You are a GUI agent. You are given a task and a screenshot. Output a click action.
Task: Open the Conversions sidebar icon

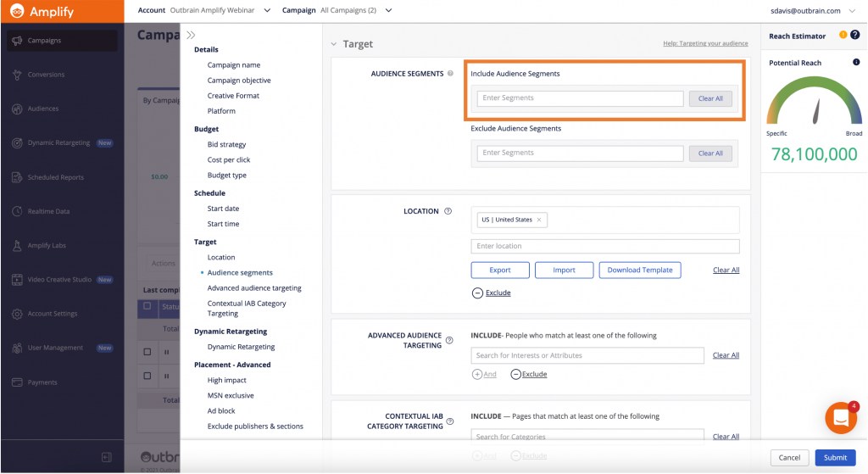coord(17,75)
